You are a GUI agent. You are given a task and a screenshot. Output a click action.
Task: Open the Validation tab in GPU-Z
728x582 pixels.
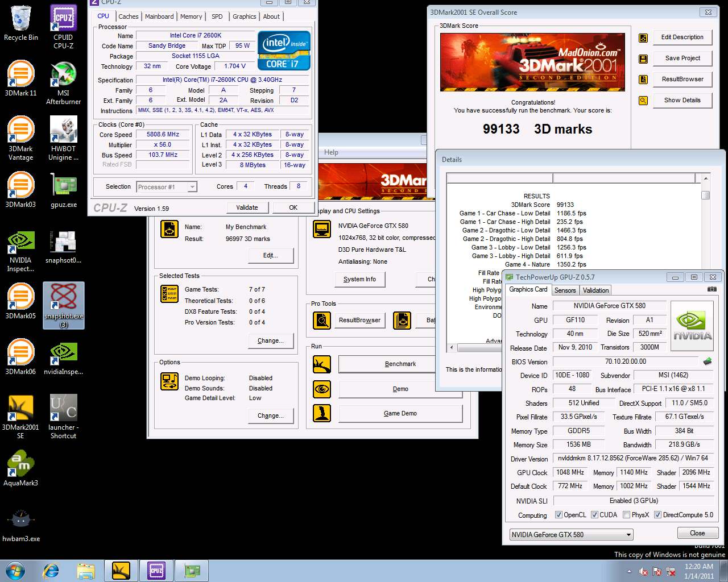(595, 290)
